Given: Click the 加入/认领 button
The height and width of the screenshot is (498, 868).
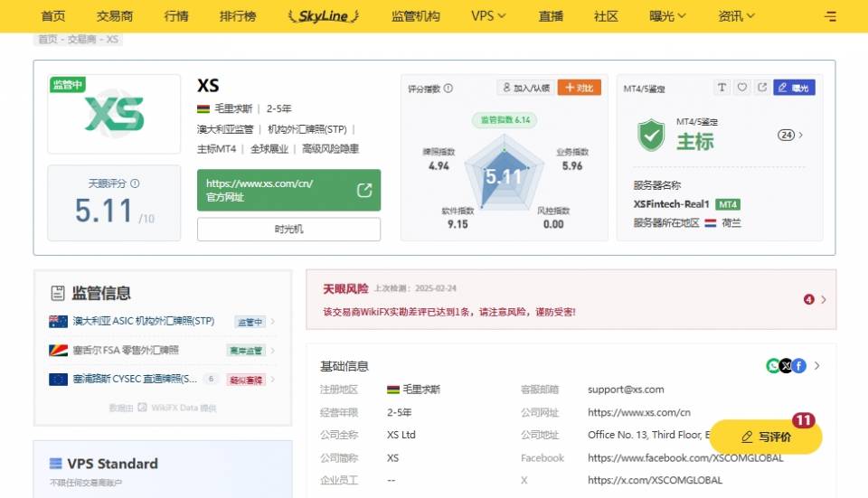Looking at the screenshot, I should (525, 88).
